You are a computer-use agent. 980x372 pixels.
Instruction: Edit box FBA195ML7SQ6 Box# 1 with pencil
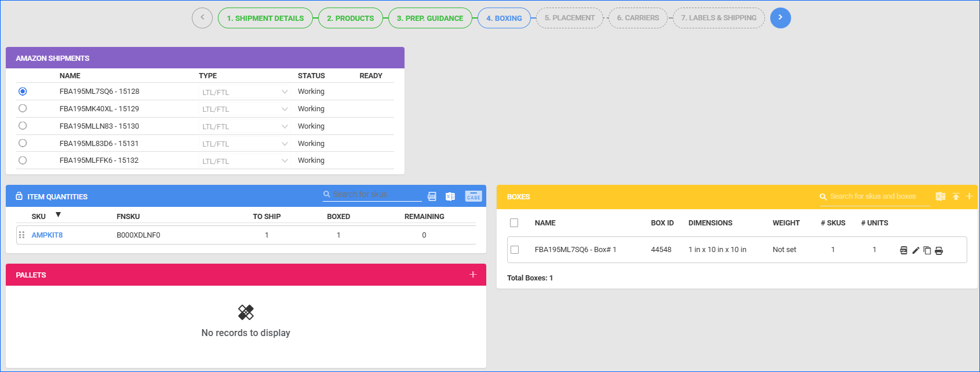coord(916,250)
